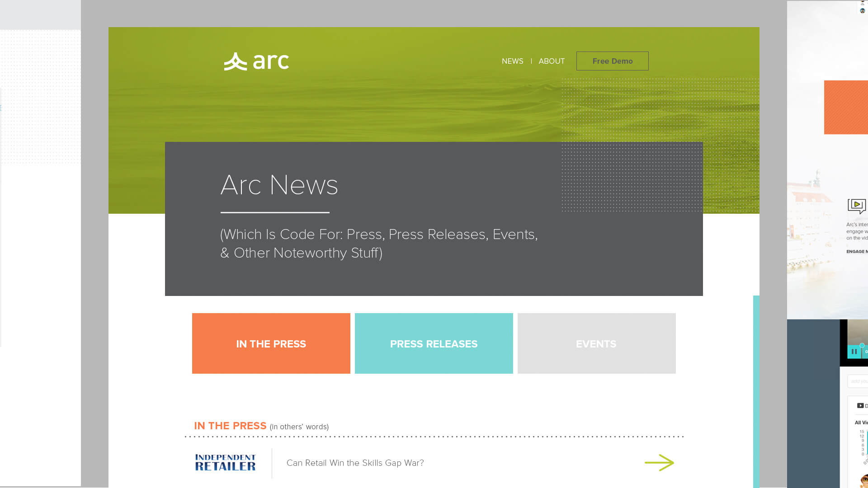Toggle the IN THE PRESS section tab
The height and width of the screenshot is (488, 868).
click(x=271, y=343)
